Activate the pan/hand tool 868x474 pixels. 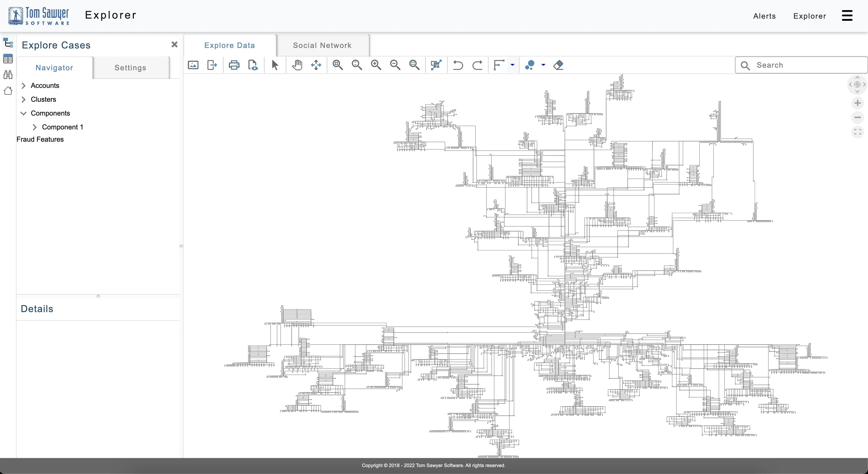click(297, 65)
